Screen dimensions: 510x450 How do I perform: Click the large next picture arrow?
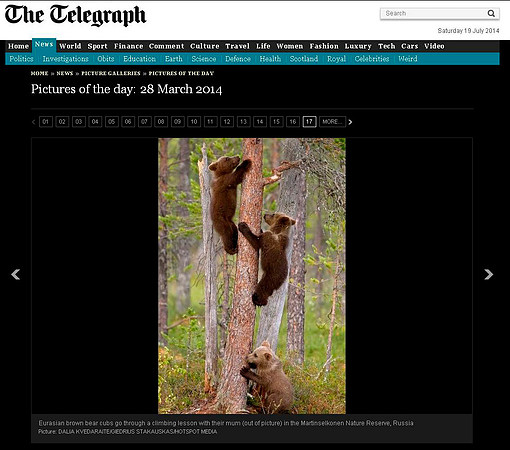488,274
